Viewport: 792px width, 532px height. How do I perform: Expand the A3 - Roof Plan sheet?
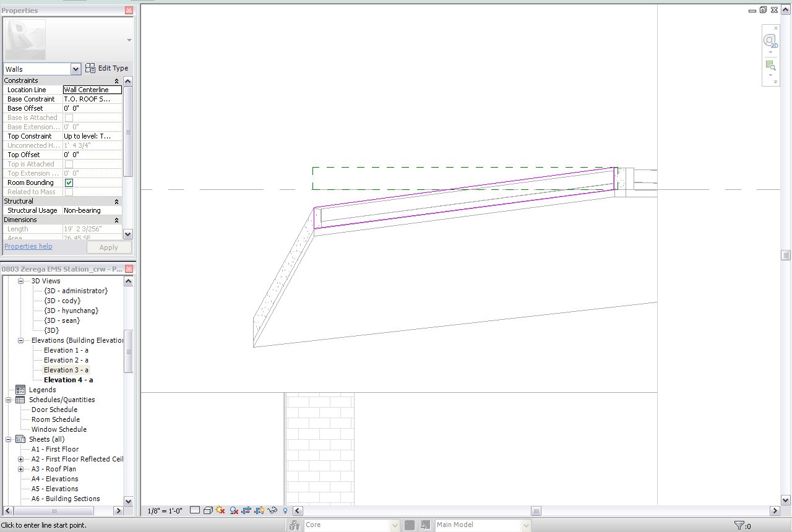pos(20,469)
